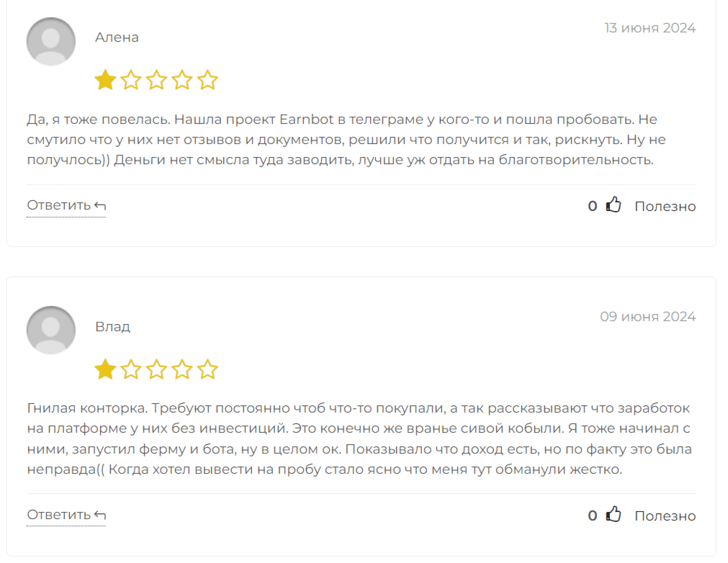Mark Алена's review as Полезно
The height and width of the screenshot is (563, 728).
tap(665, 206)
